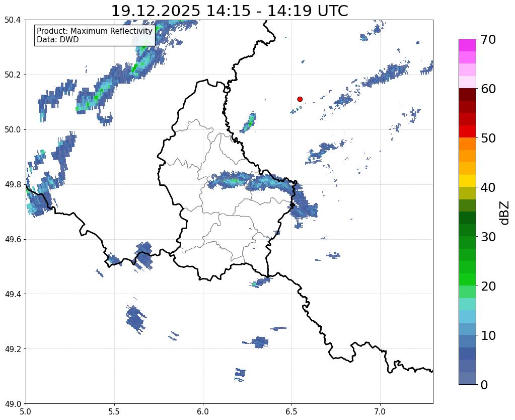Click the 'Product: Maximum Reflectivity' legend text

95,31
